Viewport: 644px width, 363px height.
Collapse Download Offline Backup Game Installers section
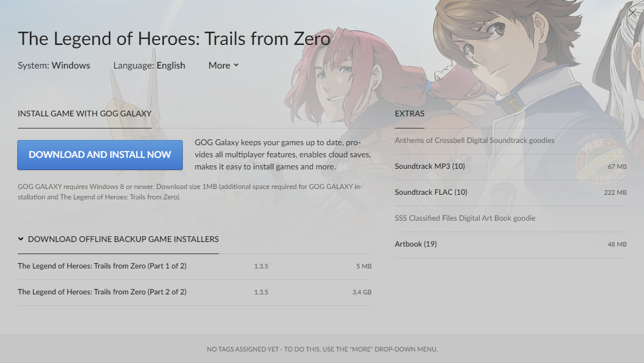click(118, 239)
